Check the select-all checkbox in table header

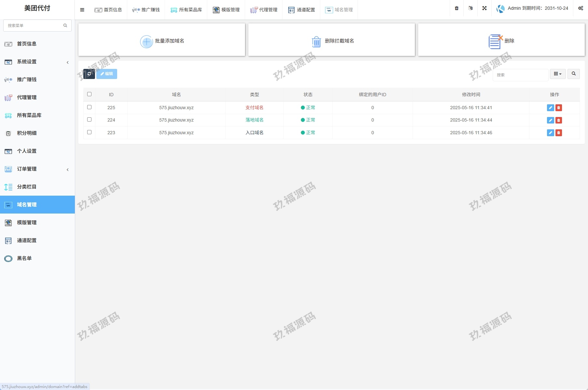pos(89,94)
